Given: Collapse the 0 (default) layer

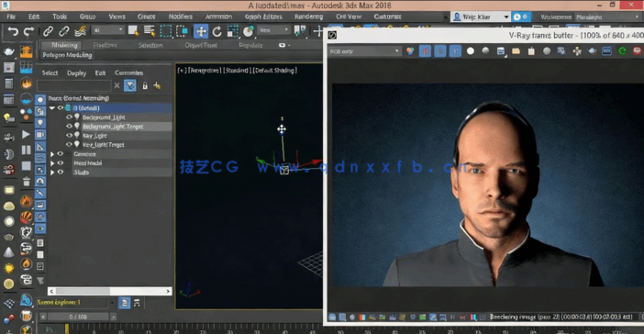Looking at the screenshot, I should pos(52,108).
